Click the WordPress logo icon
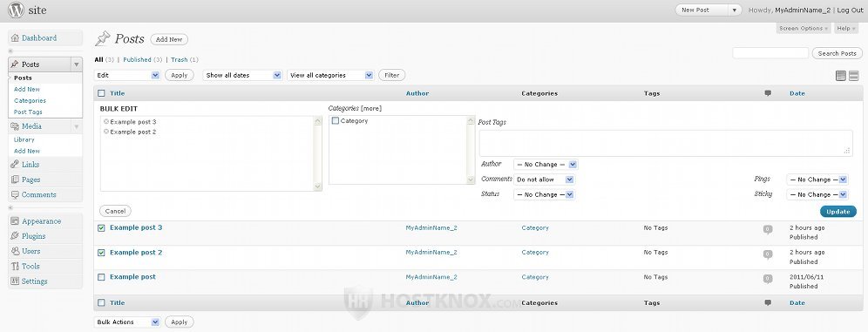Screen dimensions: 868x332 (x=16, y=10)
